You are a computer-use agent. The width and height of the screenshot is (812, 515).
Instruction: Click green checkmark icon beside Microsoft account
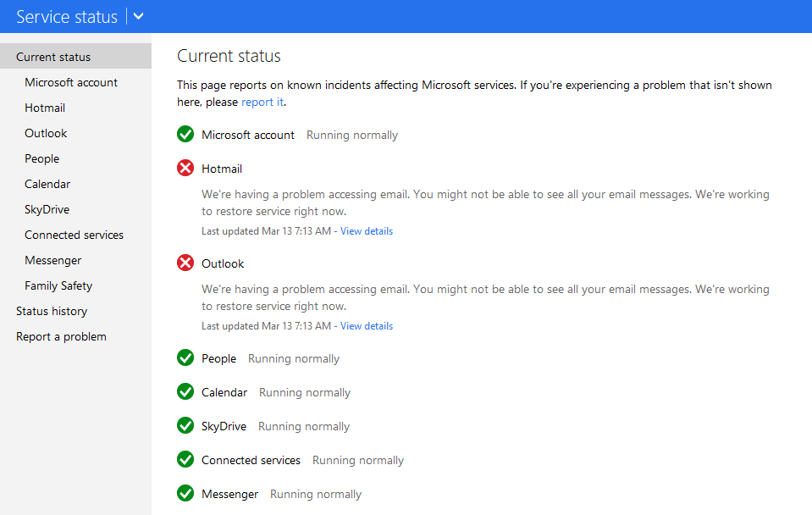(x=185, y=134)
